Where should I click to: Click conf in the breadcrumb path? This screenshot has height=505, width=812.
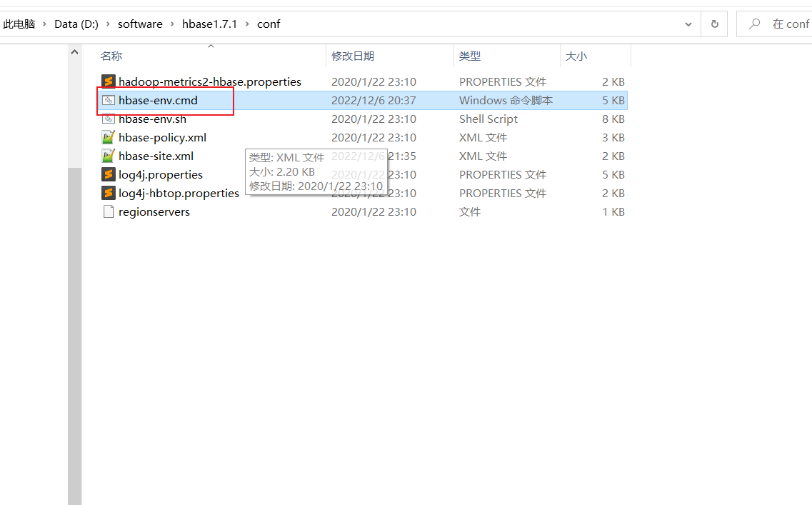point(269,24)
